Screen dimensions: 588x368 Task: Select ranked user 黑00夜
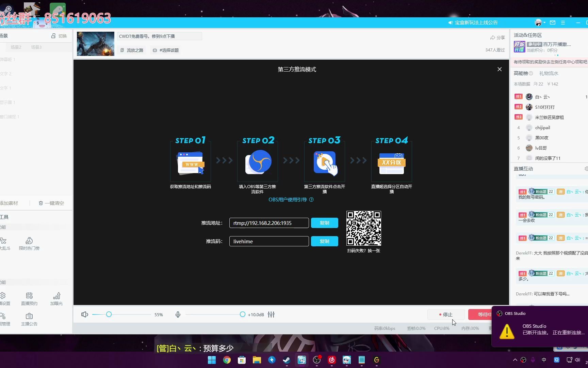pos(542,138)
